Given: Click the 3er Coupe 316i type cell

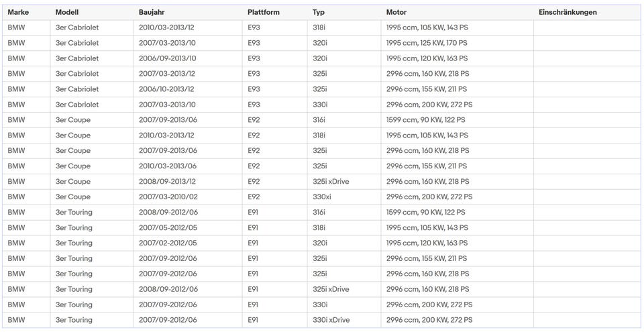Looking at the screenshot, I should pyautogui.click(x=344, y=120).
